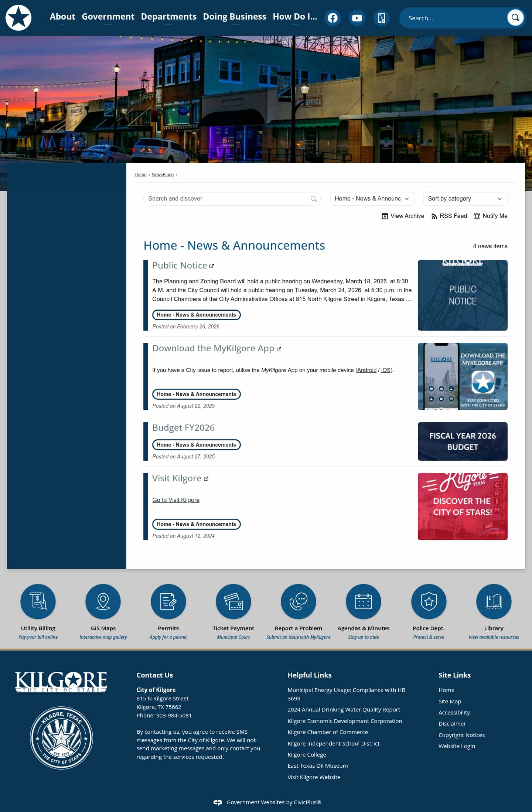Click the Accessibility footer link

coord(454,713)
